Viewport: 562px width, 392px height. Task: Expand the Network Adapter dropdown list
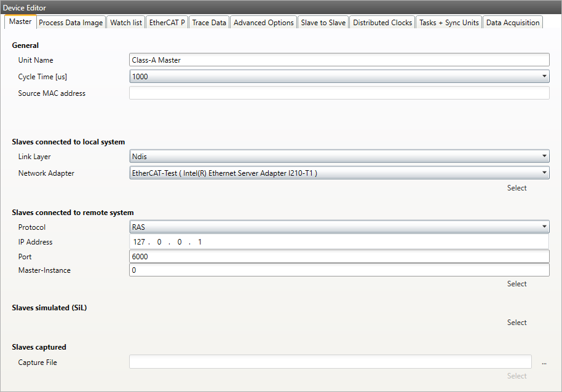coord(339,173)
